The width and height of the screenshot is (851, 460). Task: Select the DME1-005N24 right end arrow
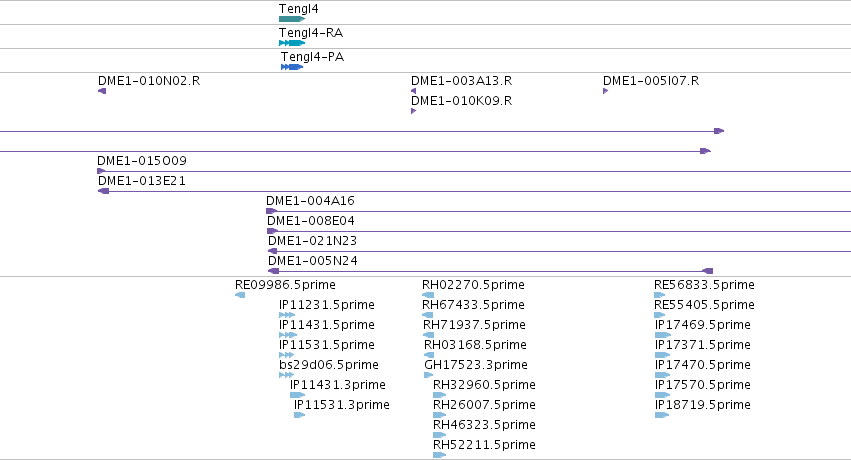click(707, 271)
